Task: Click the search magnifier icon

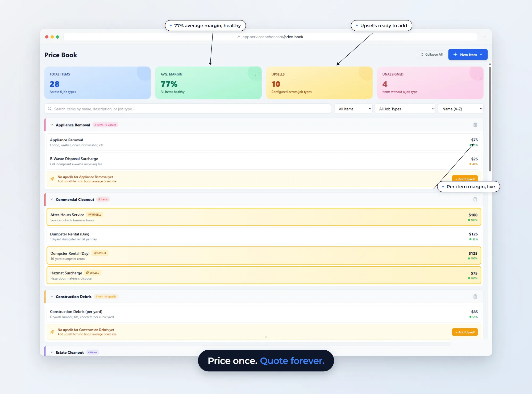Action: (x=50, y=109)
